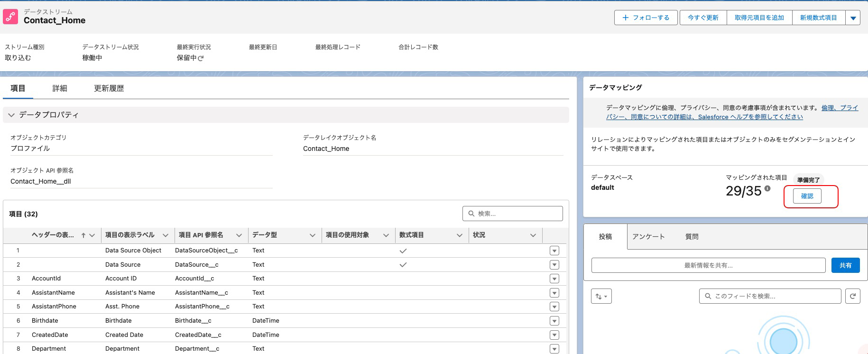The width and height of the screenshot is (868, 354).
Task: Click the 今すぐ更新 button
Action: [703, 18]
